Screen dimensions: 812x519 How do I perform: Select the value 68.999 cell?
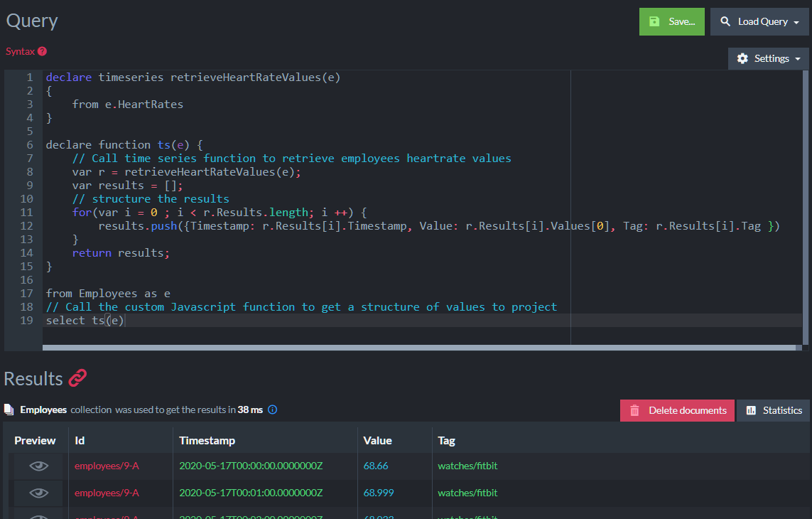click(x=379, y=493)
